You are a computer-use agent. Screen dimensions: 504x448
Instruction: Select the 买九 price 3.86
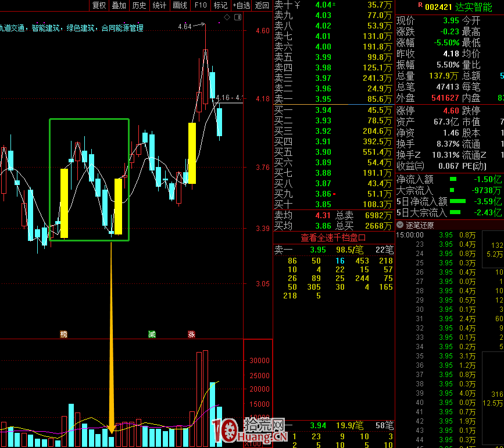[x=323, y=194]
